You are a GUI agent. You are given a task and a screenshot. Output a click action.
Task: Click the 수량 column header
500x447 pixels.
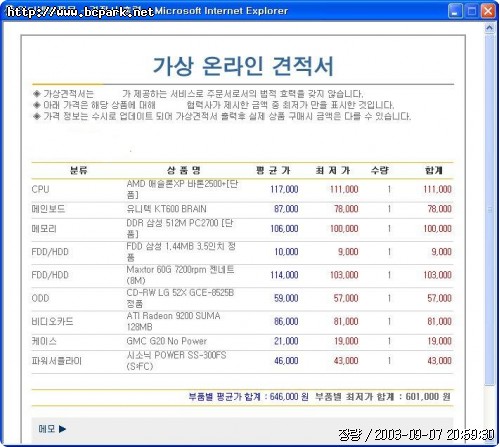pyautogui.click(x=380, y=171)
